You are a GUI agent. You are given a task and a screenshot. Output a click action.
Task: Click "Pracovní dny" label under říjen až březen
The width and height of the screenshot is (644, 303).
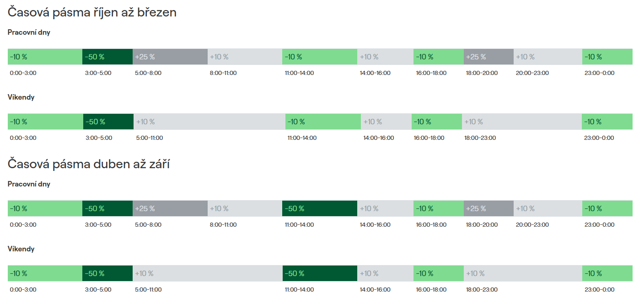pyautogui.click(x=29, y=32)
